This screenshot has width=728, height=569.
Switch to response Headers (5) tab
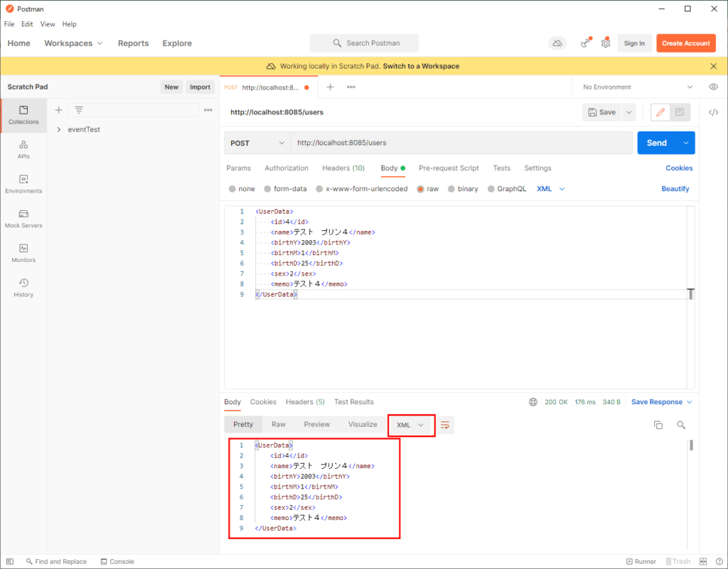coord(305,402)
